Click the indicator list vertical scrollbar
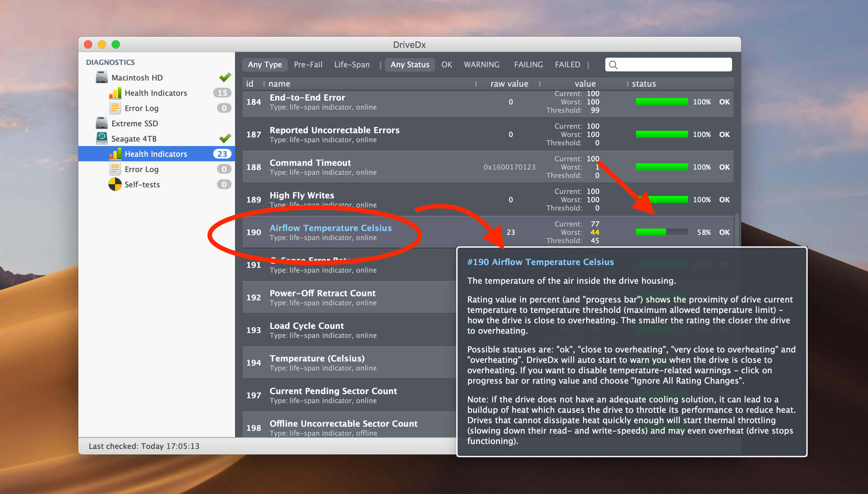 click(x=737, y=230)
